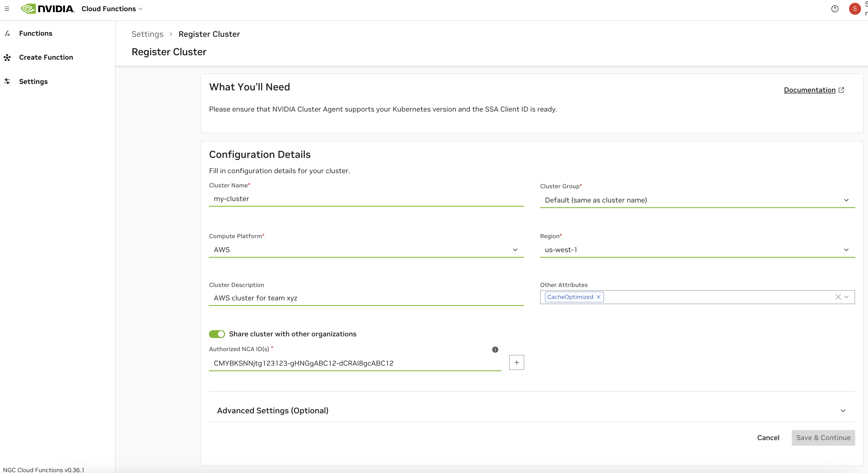Add another Authorized NCA ID

click(x=517, y=363)
